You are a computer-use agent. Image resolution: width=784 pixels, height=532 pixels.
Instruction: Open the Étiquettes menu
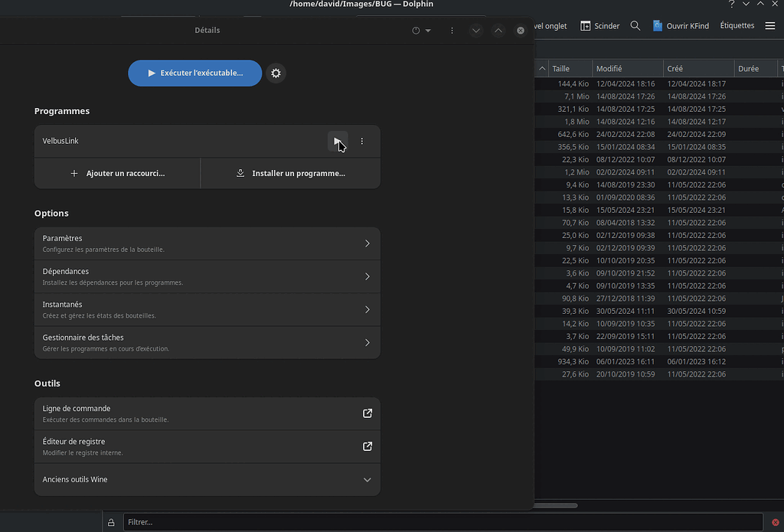[737, 25]
